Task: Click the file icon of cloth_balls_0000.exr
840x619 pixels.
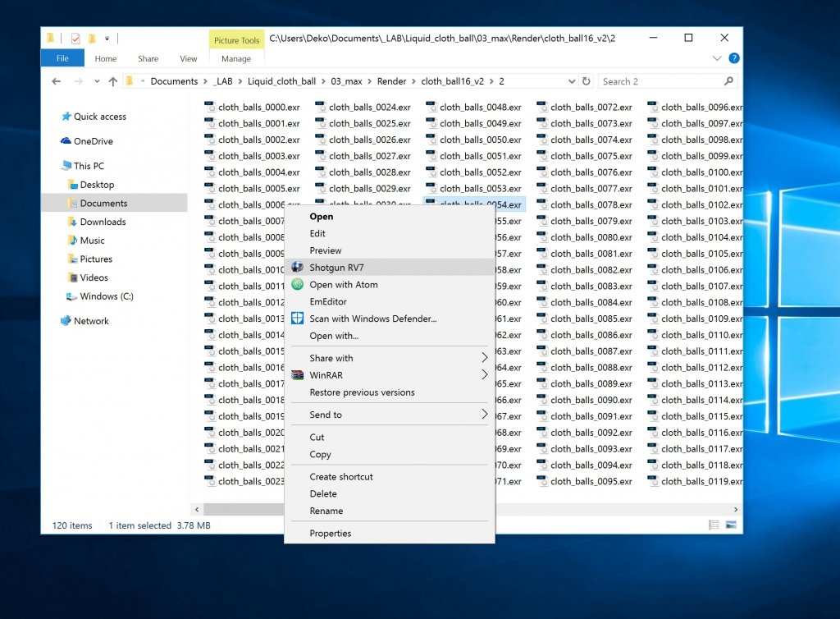Action: click(x=209, y=107)
